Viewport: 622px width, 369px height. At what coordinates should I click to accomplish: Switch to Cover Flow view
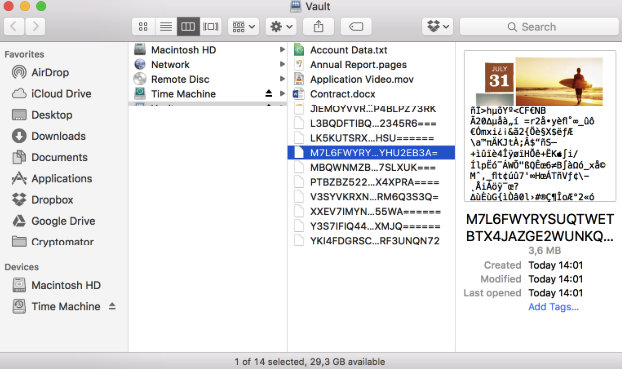coord(211,27)
